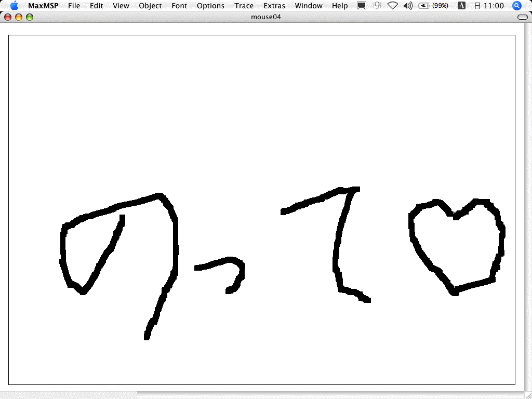The width and height of the screenshot is (532, 399).
Task: Click the number 9 status menu icon
Action: [377, 5]
